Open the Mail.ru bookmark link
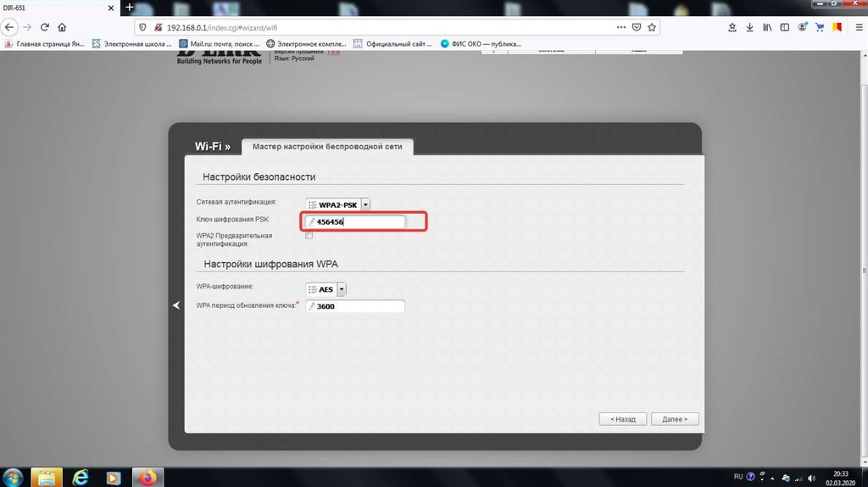Image resolution: width=868 pixels, height=487 pixels. [220, 43]
